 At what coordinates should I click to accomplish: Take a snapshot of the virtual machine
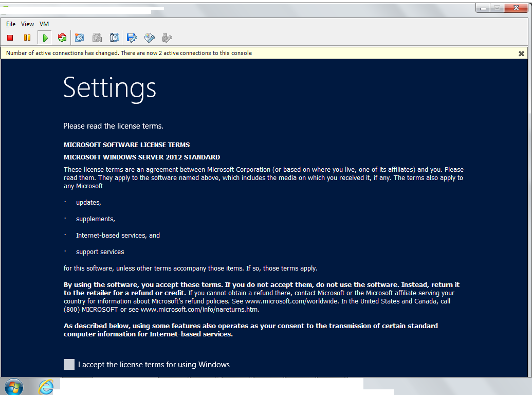79,38
